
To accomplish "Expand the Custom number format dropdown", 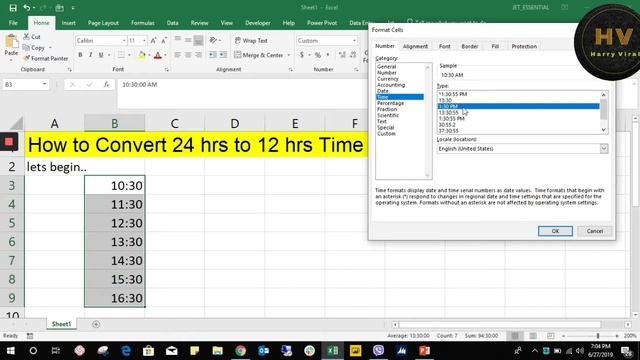I will click(x=354, y=41).
